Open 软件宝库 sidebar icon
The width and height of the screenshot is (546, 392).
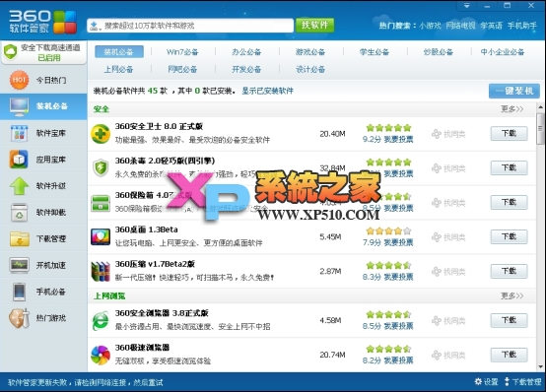coord(19,133)
